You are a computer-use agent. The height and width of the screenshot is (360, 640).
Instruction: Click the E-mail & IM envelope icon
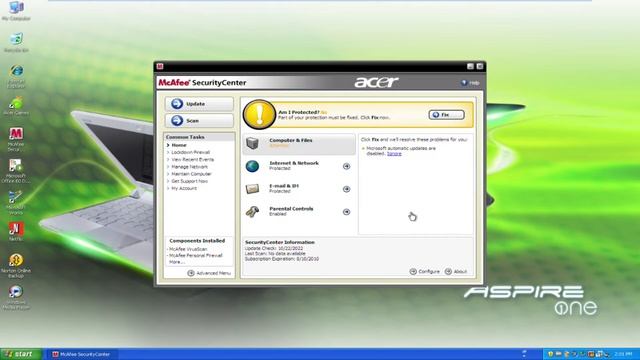pos(252,189)
